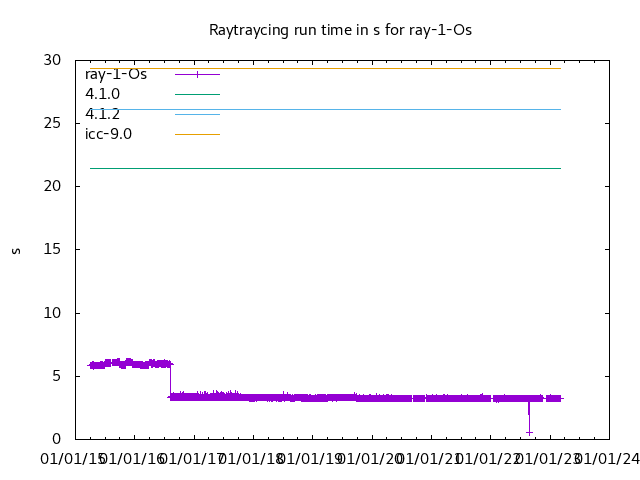The image size is (640, 480).
Task: Click the y-axis label 's'
Action: (x=15, y=250)
